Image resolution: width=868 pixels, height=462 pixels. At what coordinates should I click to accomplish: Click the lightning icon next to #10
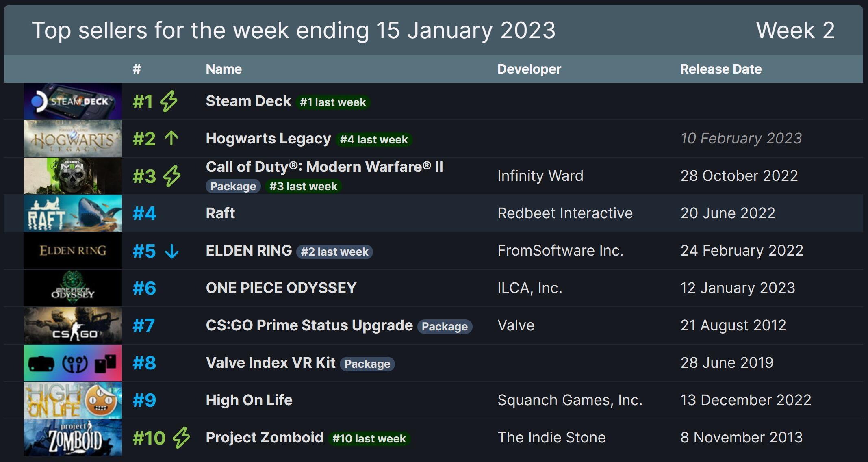(x=181, y=438)
